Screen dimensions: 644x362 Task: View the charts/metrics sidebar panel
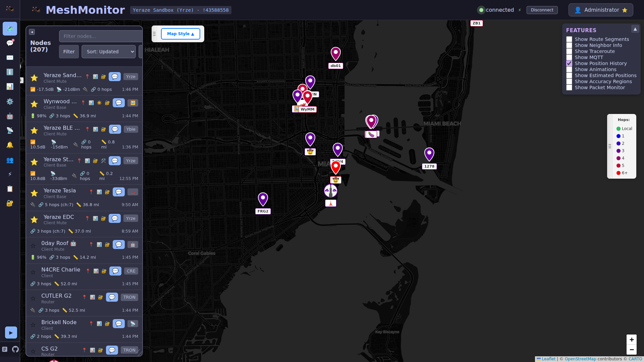(10, 86)
